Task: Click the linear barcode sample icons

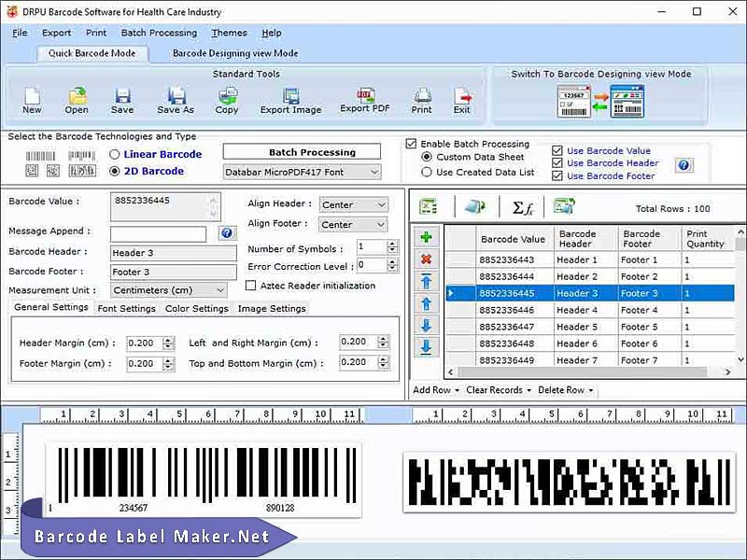Action: pyautogui.click(x=61, y=156)
